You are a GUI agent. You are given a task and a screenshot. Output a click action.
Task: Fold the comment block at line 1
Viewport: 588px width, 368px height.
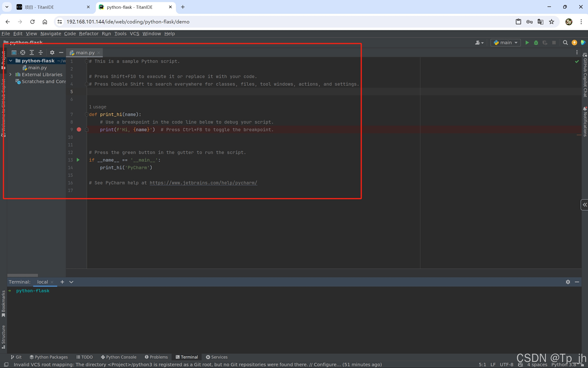[x=86, y=61]
